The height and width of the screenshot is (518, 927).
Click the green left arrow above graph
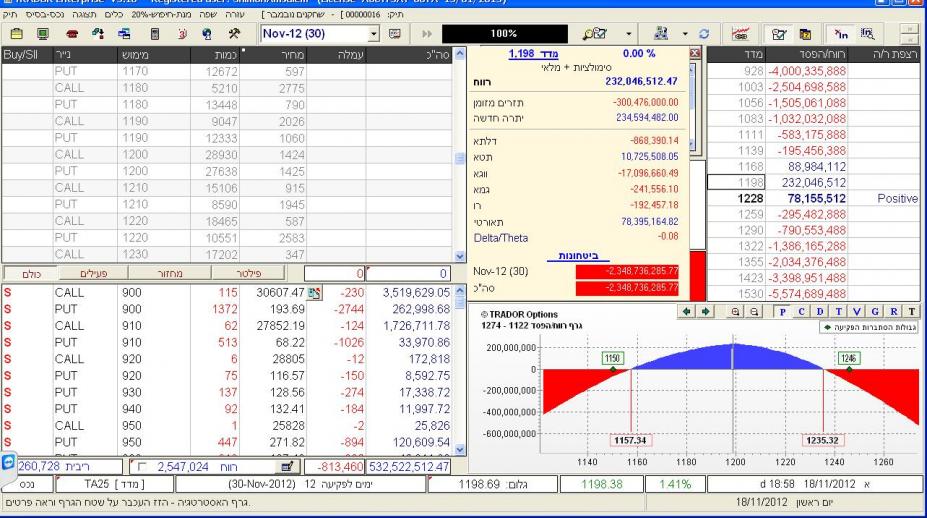point(686,312)
